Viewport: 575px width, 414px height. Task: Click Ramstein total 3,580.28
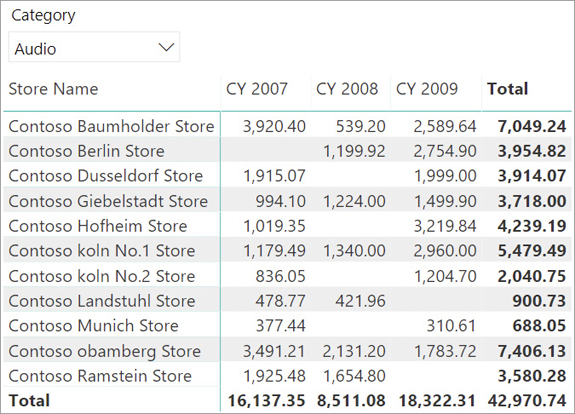532,376
